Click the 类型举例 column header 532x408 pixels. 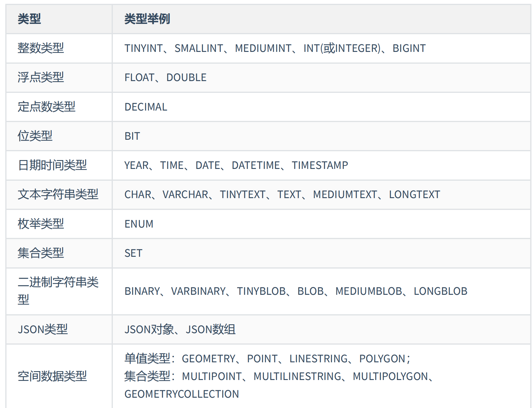(x=147, y=19)
